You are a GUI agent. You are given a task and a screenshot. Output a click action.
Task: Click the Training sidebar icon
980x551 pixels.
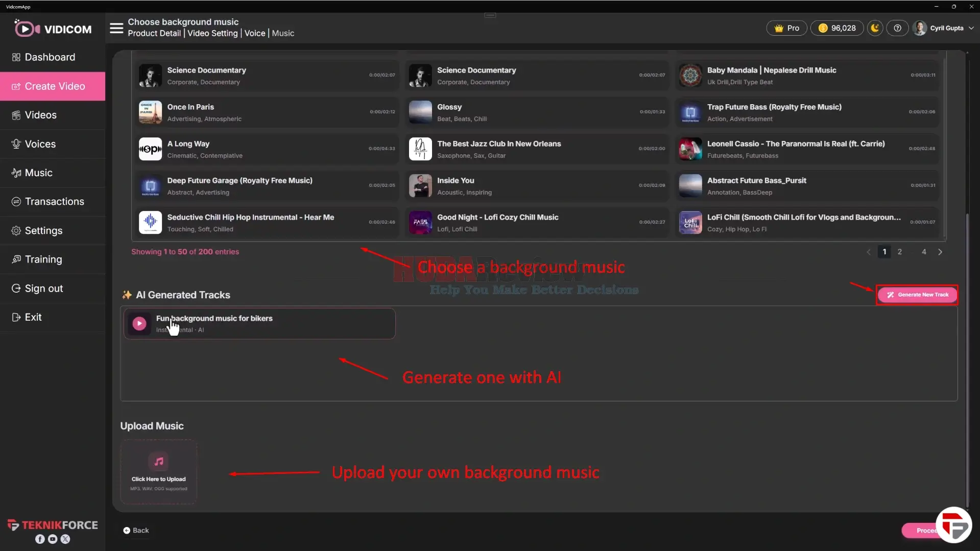[16, 259]
